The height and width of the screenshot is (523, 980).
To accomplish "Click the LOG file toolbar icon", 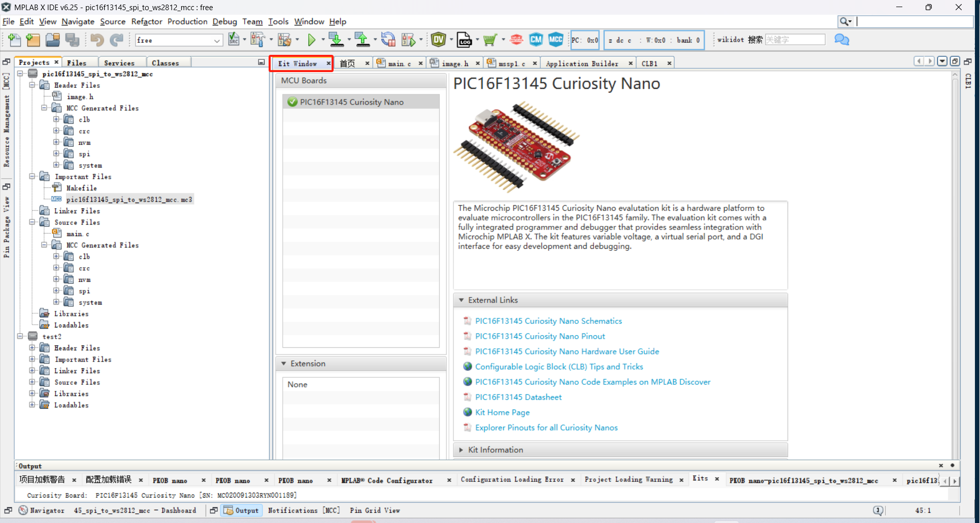I will (465, 40).
